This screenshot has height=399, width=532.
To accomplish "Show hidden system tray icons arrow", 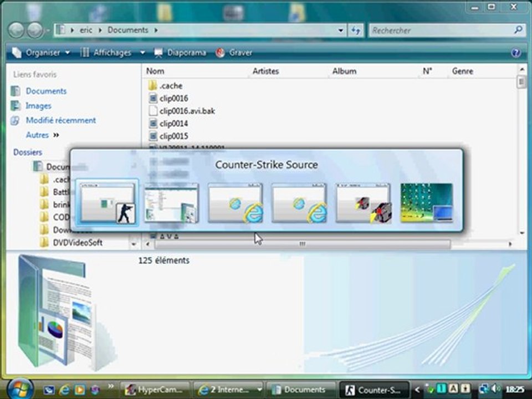I will 417,390.
